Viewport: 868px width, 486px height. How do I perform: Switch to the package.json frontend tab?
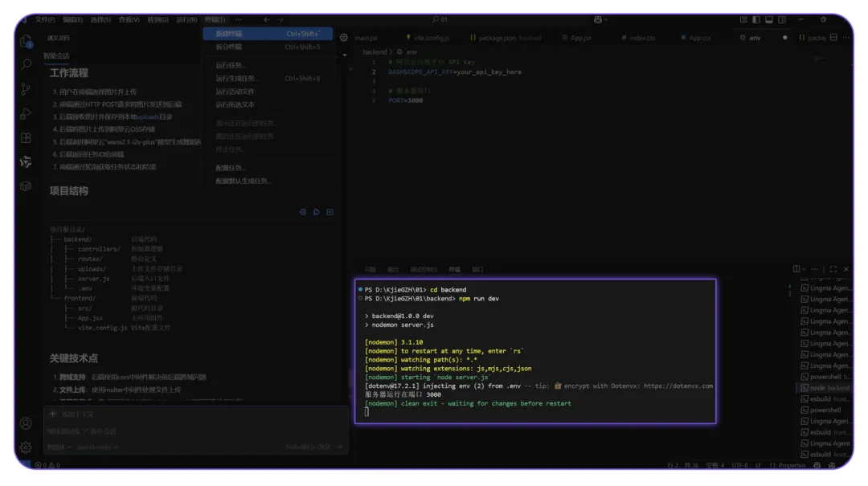point(506,38)
